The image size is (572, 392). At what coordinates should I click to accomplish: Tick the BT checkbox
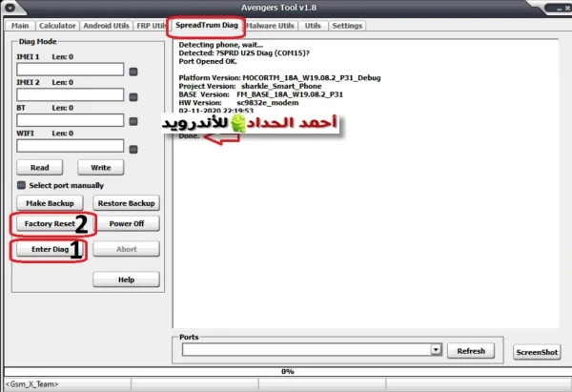click(133, 121)
